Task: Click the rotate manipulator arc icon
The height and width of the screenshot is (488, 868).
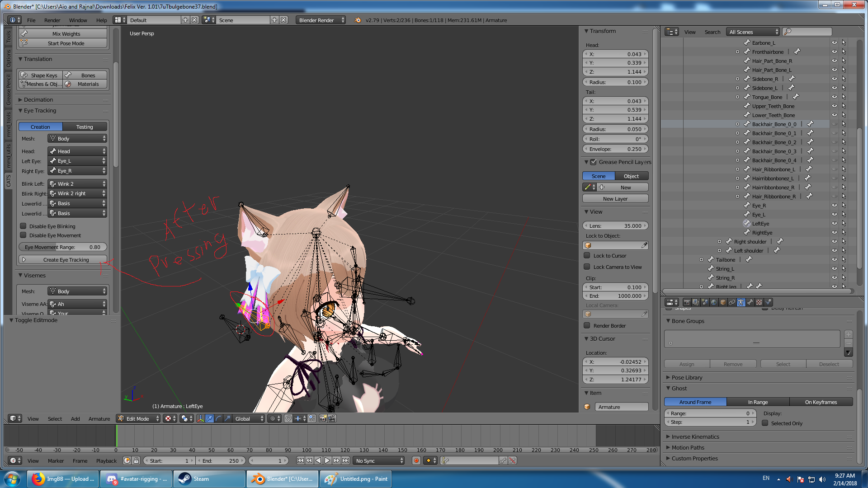Action: click(x=218, y=418)
